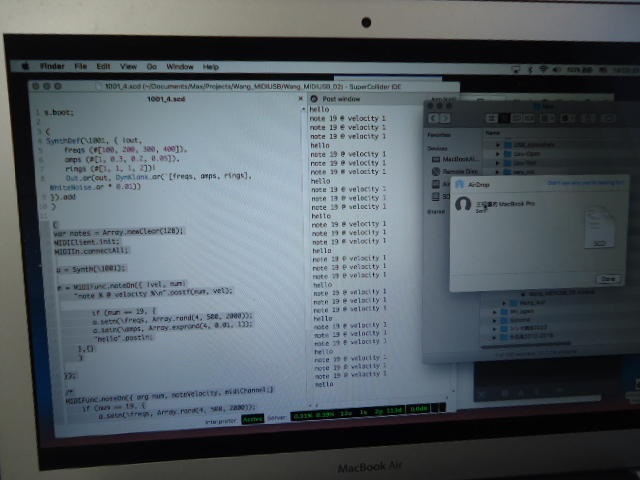Switch Finder to list view
The image size is (640, 480).
point(504,118)
